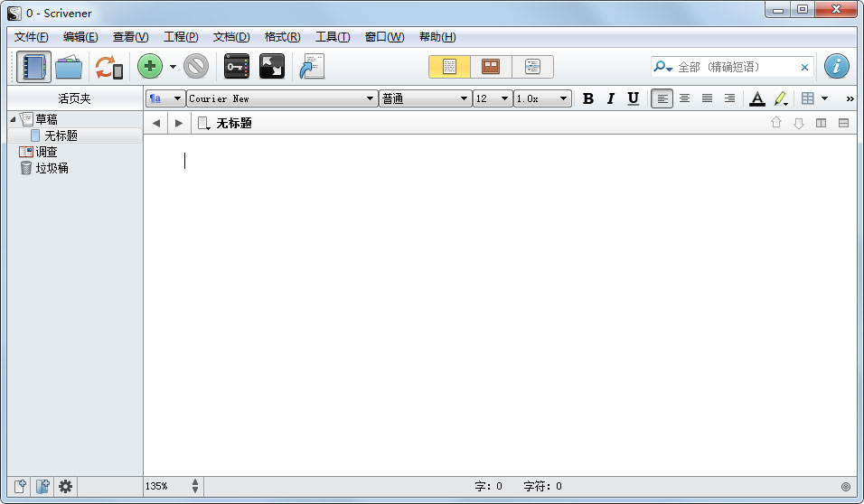
Task: Align text left
Action: click(662, 98)
